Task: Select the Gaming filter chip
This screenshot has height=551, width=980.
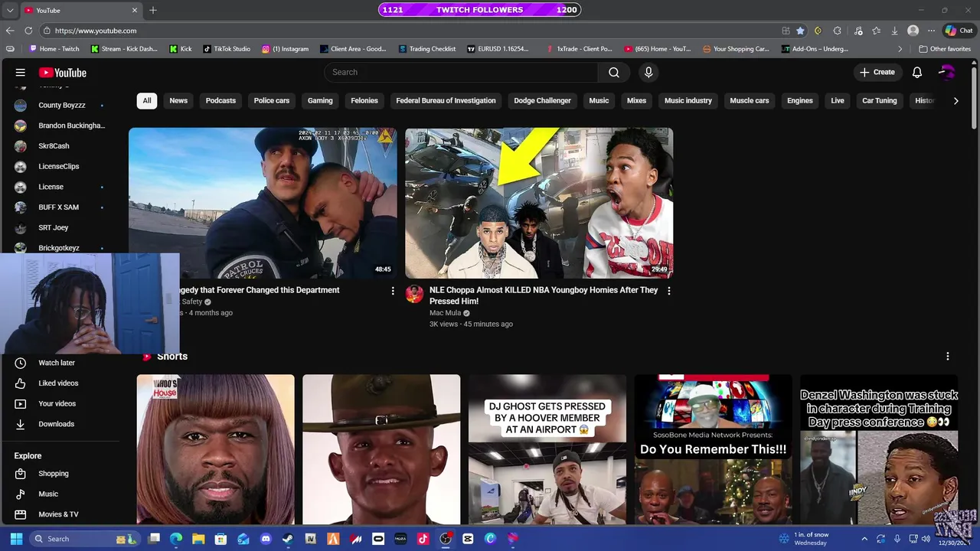Action: click(x=320, y=100)
